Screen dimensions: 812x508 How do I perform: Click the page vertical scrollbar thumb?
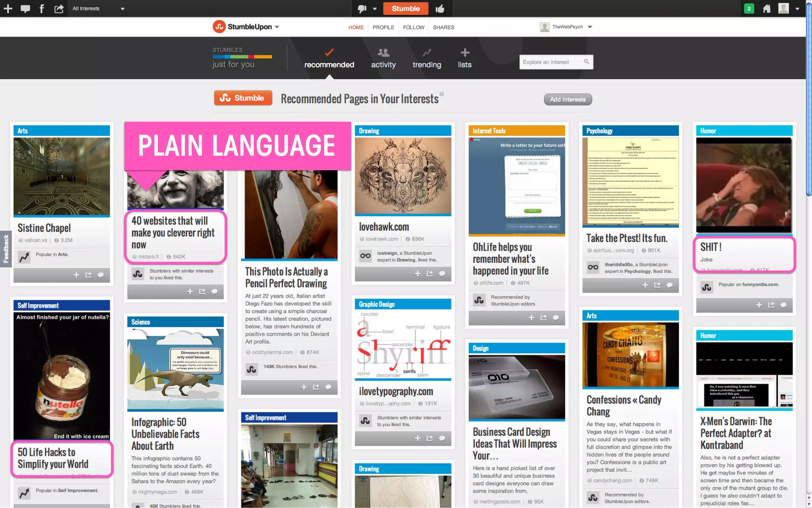pyautogui.click(x=809, y=99)
